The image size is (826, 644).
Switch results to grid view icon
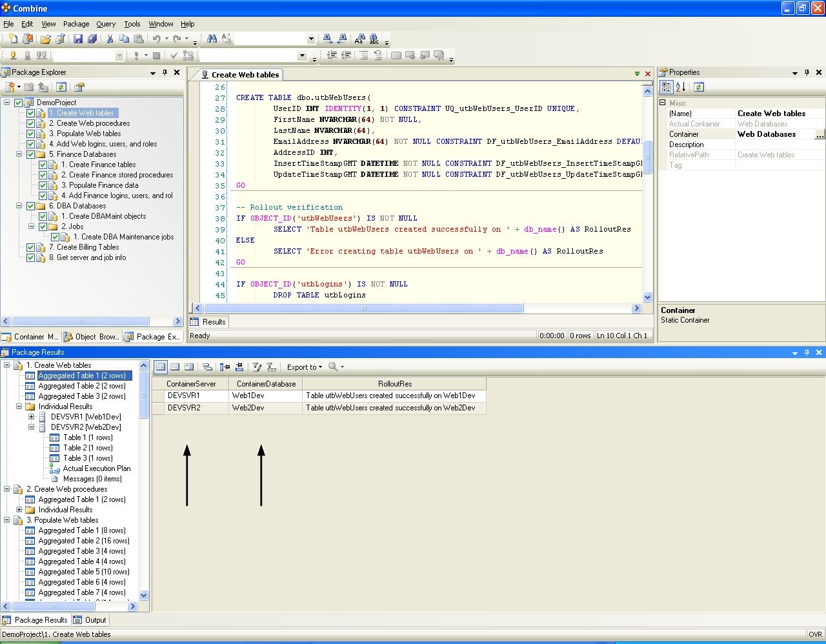(x=161, y=367)
